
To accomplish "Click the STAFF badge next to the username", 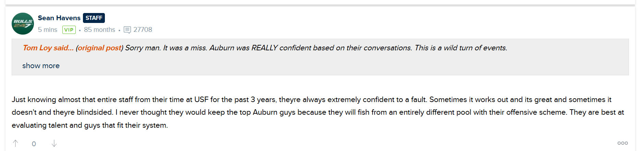I will click(x=94, y=18).
